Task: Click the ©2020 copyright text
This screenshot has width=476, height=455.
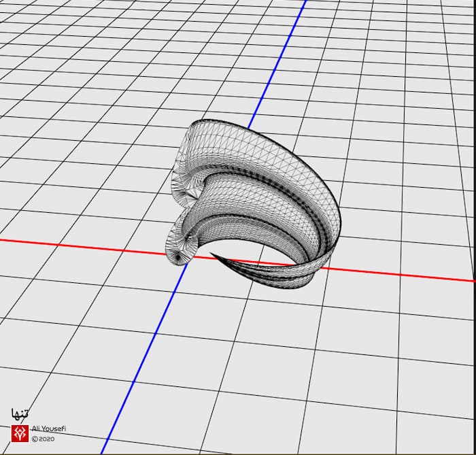Action: (x=43, y=439)
